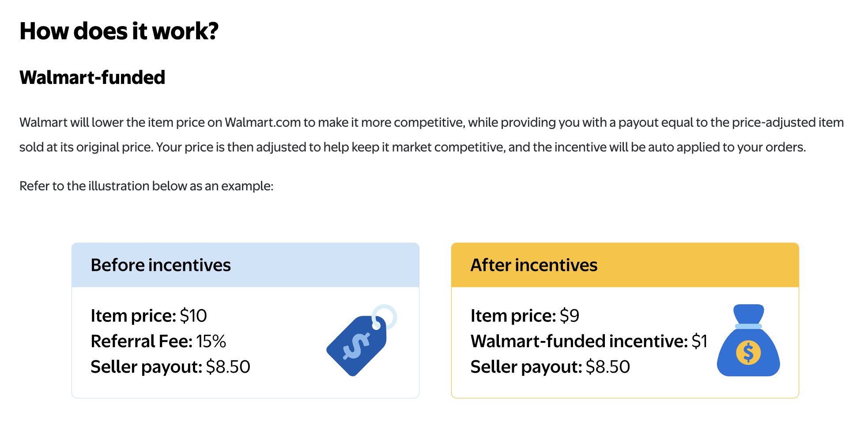This screenshot has width=868, height=439.
Task: Select the 'Walmart-funded' subheading
Action: click(92, 77)
